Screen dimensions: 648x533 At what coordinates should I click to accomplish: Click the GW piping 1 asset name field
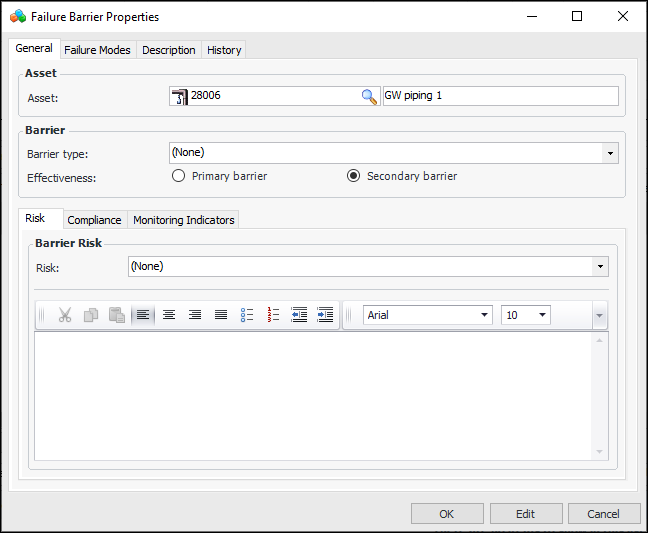click(500, 97)
